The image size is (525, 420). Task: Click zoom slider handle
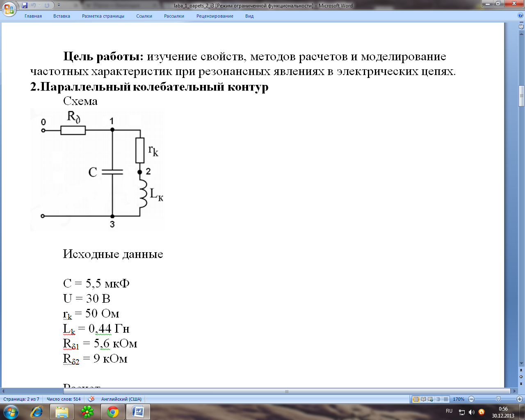tap(498, 399)
